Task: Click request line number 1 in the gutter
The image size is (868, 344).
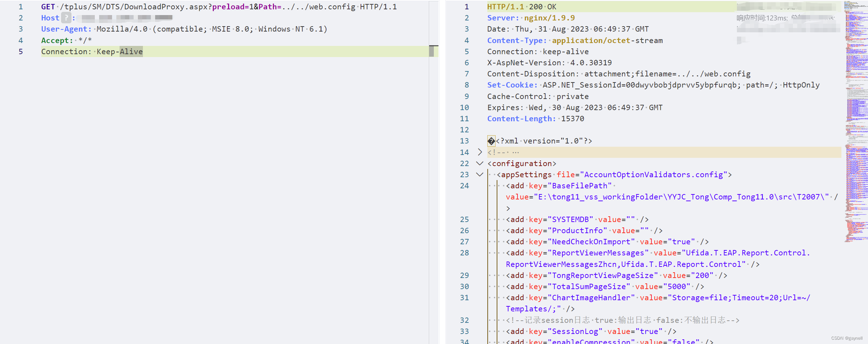Action: tap(21, 7)
